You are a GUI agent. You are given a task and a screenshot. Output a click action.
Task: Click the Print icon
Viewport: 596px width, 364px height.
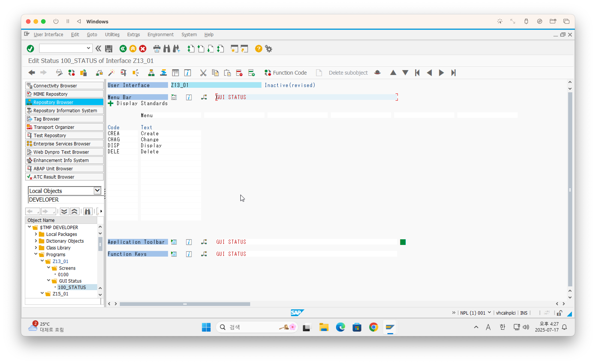157,49
